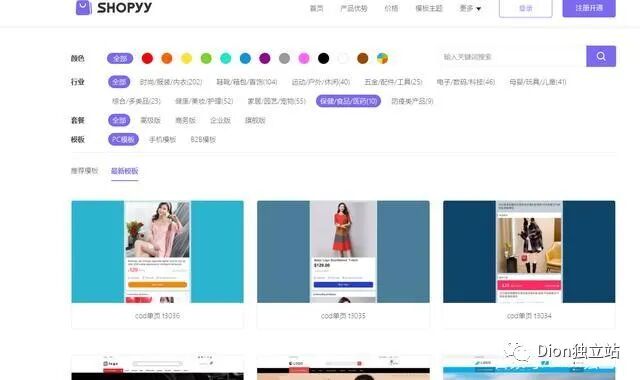The image size is (640, 380).
Task: Filter industry by 运动/户外/休闲(40)
Action: 321,82
